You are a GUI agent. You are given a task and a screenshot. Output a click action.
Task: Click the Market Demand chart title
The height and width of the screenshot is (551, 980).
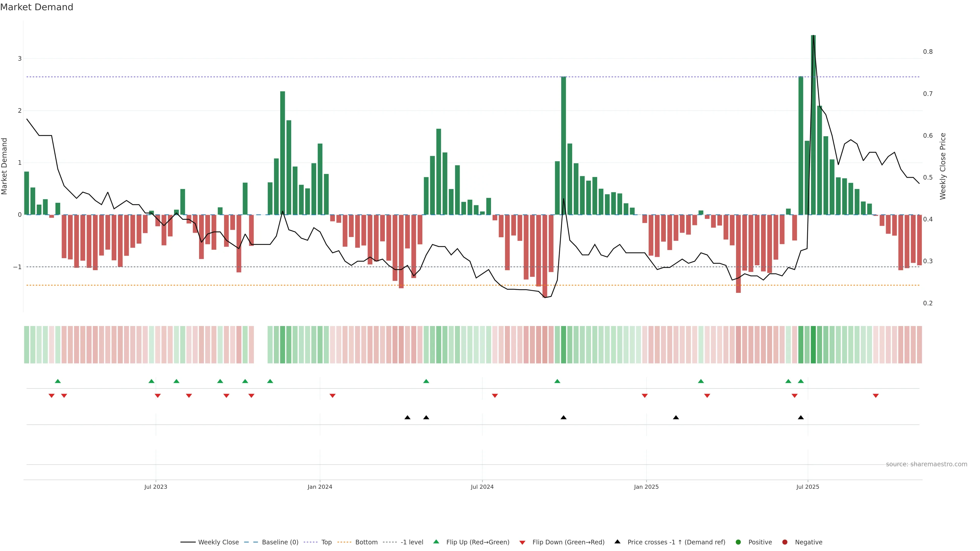pyautogui.click(x=36, y=7)
